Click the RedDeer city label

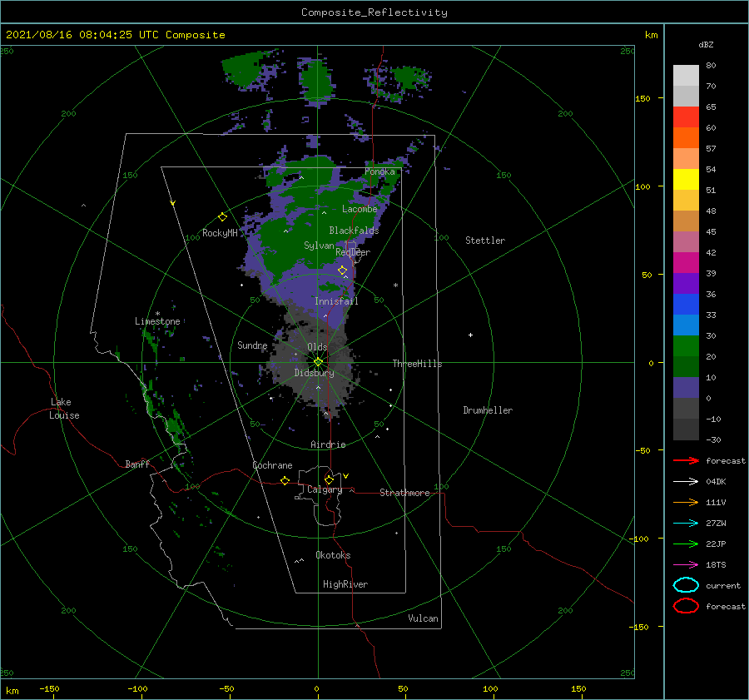click(353, 252)
